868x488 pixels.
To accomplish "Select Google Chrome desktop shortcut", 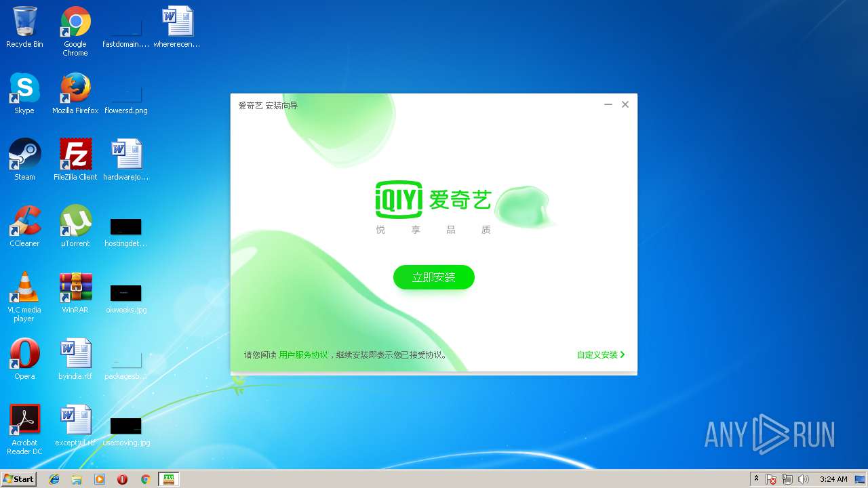I will 75,32.
